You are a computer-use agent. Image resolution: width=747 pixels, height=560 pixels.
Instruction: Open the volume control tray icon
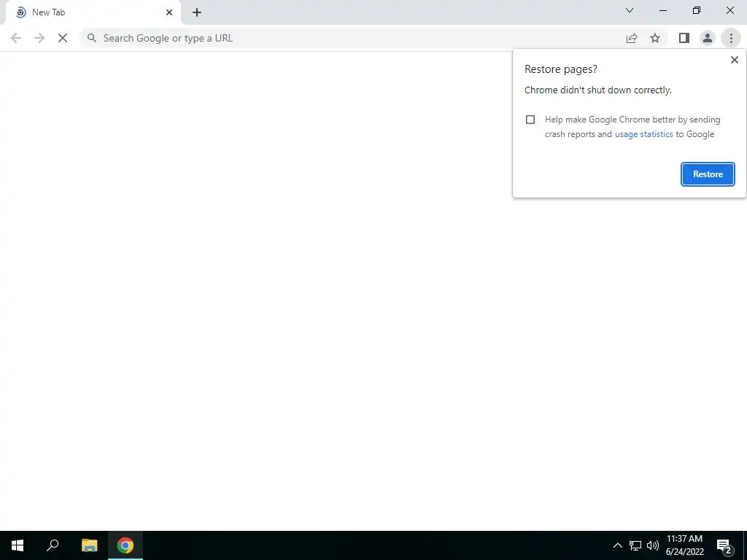click(653, 545)
